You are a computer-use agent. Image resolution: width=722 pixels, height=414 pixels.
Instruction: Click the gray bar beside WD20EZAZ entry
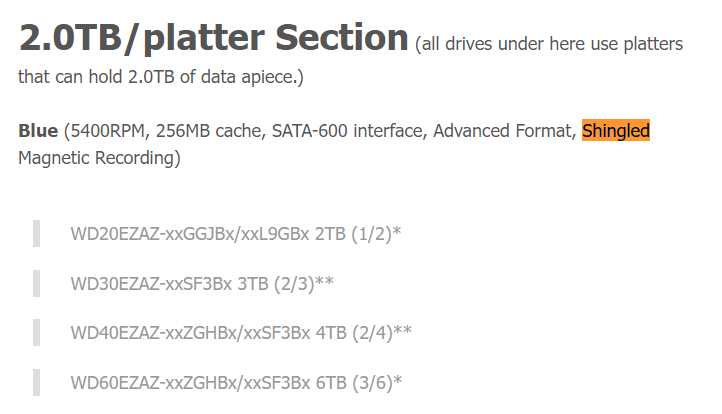pyautogui.click(x=36, y=233)
